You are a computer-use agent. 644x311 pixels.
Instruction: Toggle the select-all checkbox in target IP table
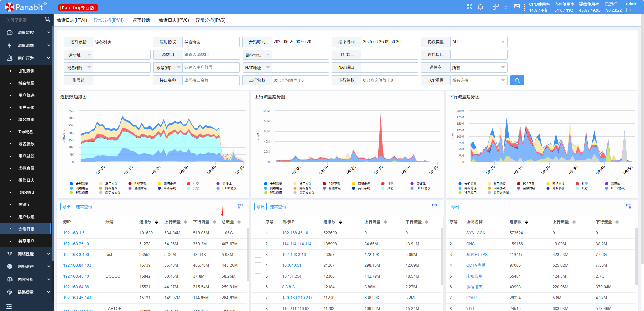point(258,222)
